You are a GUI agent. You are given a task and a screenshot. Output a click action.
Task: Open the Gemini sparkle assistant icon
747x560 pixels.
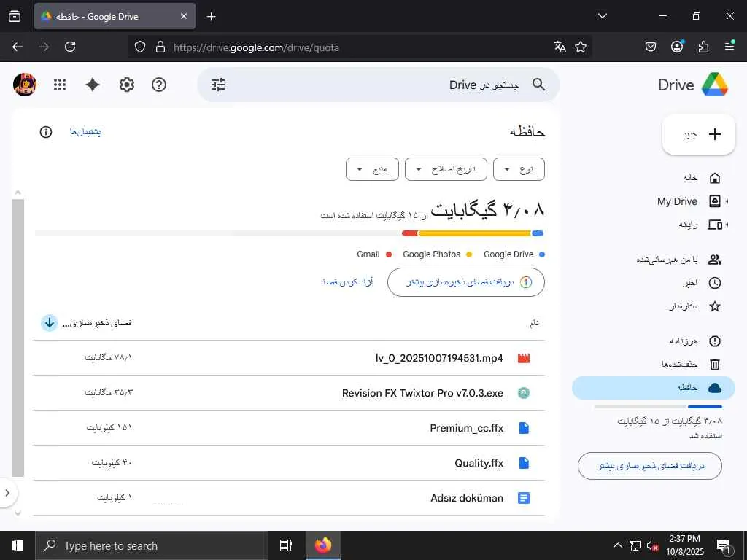click(x=93, y=85)
